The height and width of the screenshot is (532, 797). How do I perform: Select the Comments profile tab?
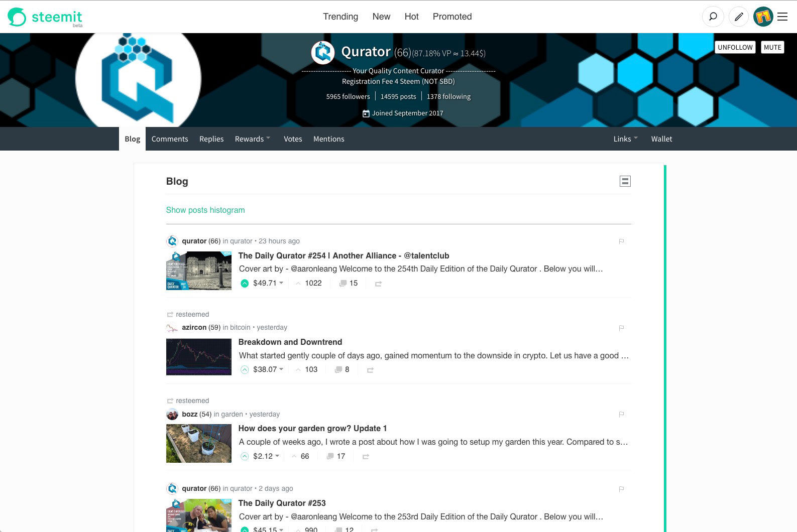[x=170, y=139]
